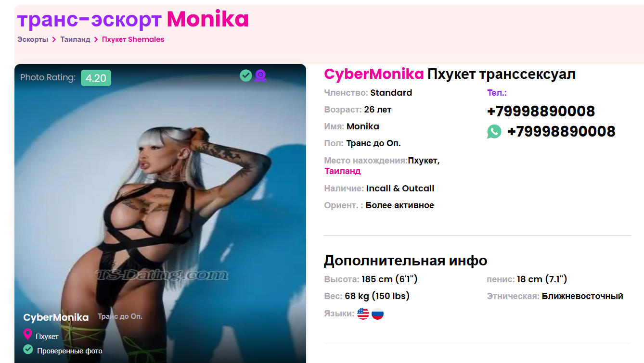Click the green verified checkmark icon above the photo
Image resolution: width=644 pixels, height=363 pixels.
tap(246, 75)
